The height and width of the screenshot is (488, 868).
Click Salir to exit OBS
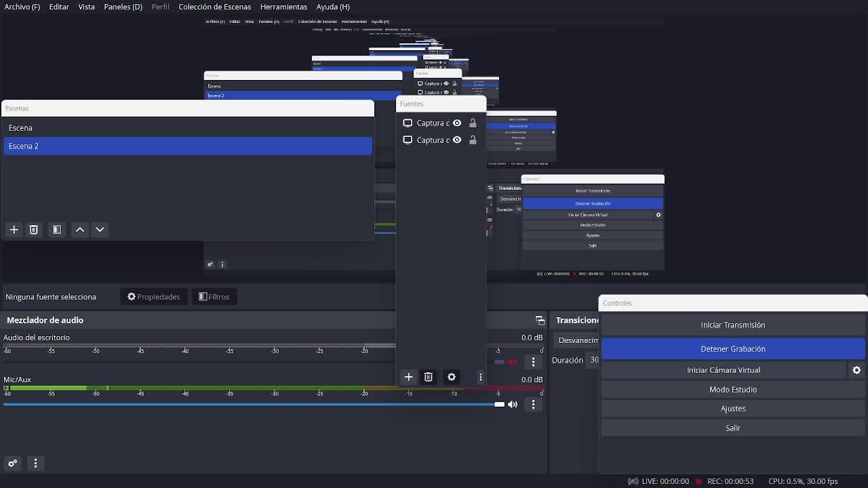[x=733, y=428]
